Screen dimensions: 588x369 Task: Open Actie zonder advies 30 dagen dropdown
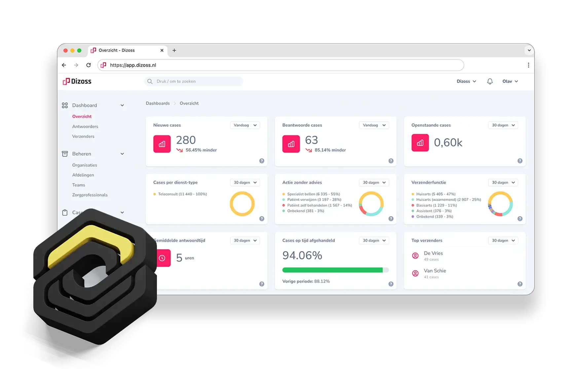(x=374, y=183)
